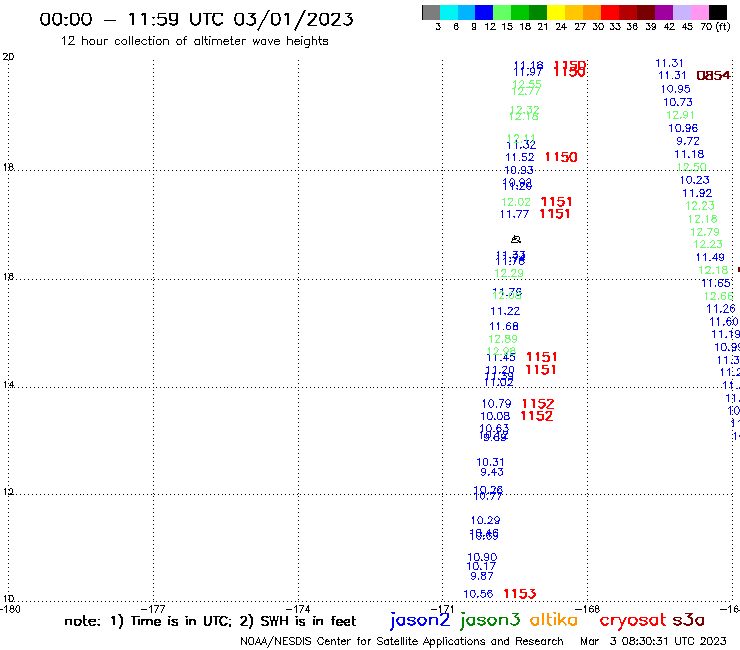Click the latitude label "20"
740x650 pixels.
tap(8, 57)
